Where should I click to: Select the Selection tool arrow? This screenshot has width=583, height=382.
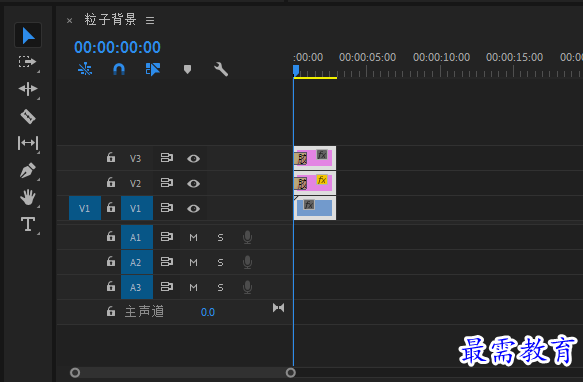pyautogui.click(x=28, y=36)
